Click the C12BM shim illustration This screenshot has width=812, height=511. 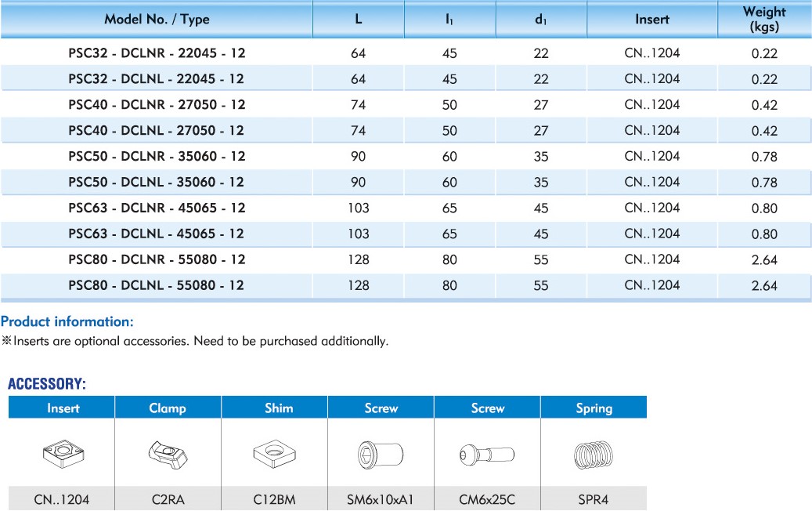[275, 454]
